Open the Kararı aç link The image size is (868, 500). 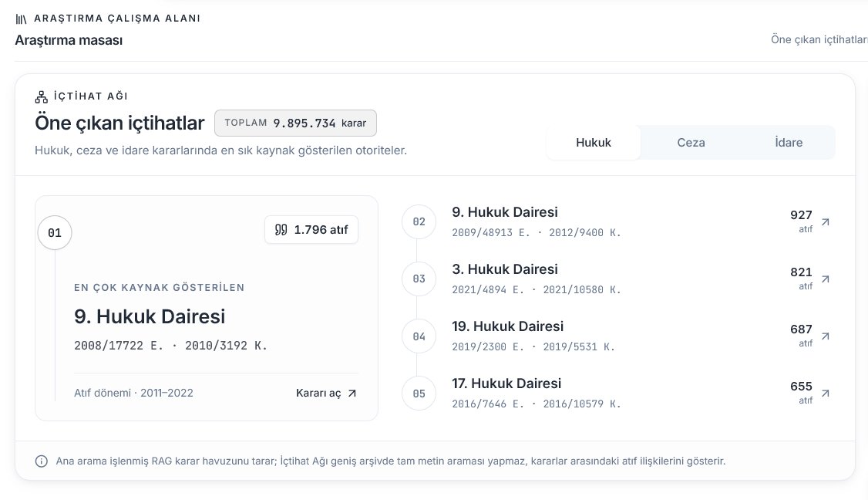pyautogui.click(x=326, y=393)
